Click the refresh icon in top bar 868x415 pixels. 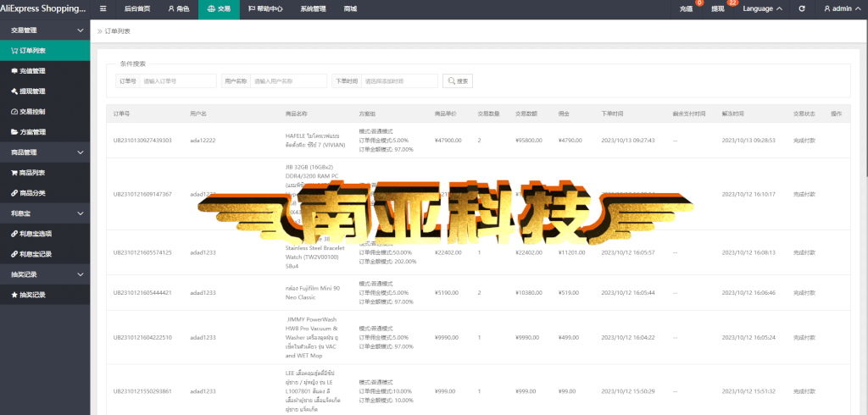click(x=802, y=8)
